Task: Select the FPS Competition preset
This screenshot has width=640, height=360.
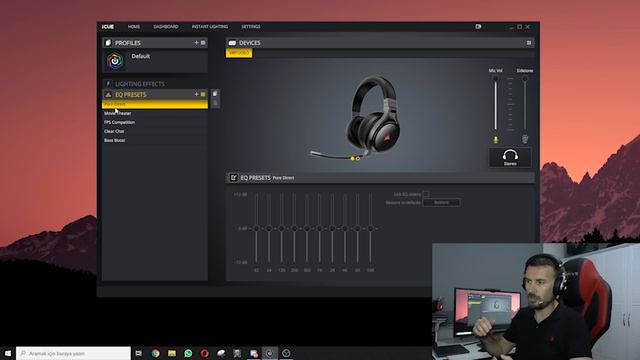Action: [155, 122]
